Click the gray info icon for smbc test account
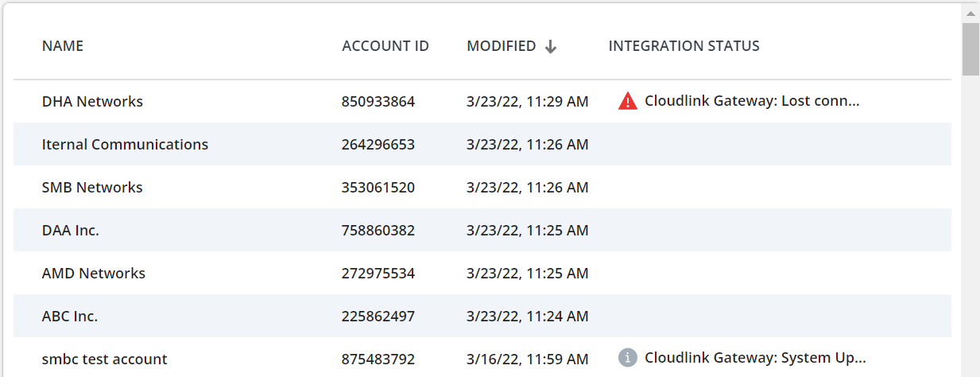 point(627,359)
